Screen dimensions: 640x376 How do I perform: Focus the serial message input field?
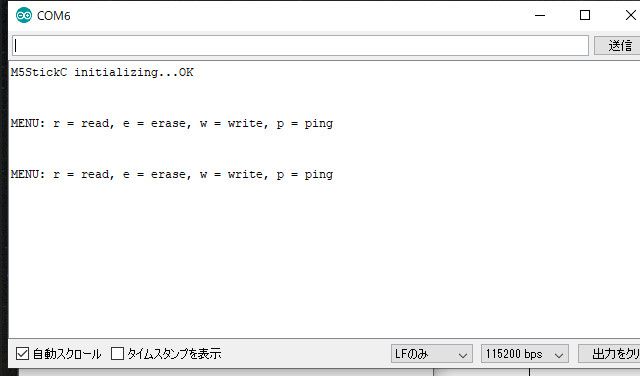coord(300,46)
